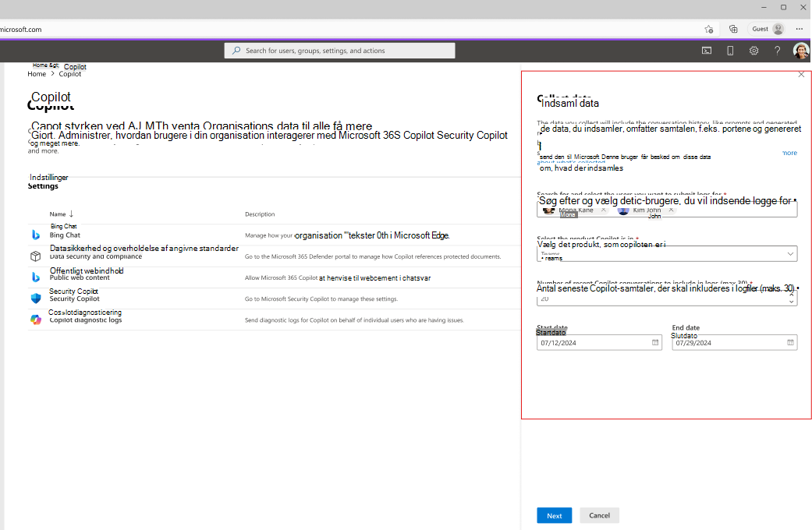
Task: Click the search magnifier icon in admin bar
Action: tap(236, 51)
